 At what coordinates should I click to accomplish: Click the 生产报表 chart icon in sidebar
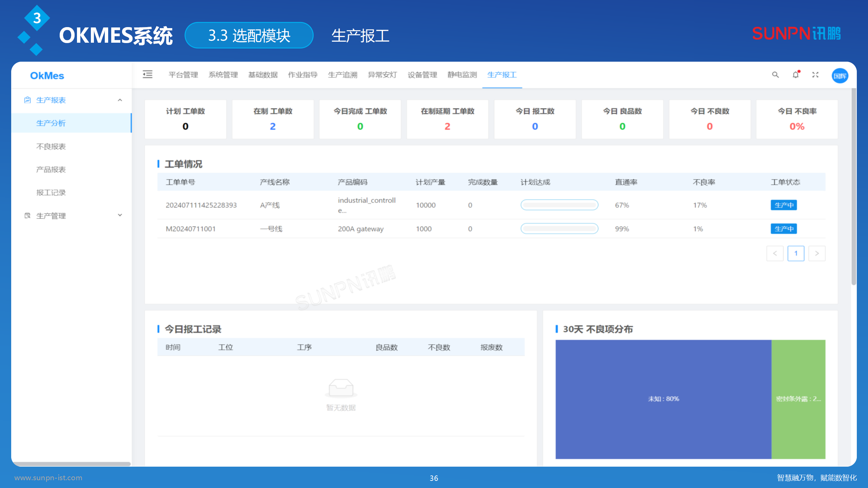click(27, 100)
